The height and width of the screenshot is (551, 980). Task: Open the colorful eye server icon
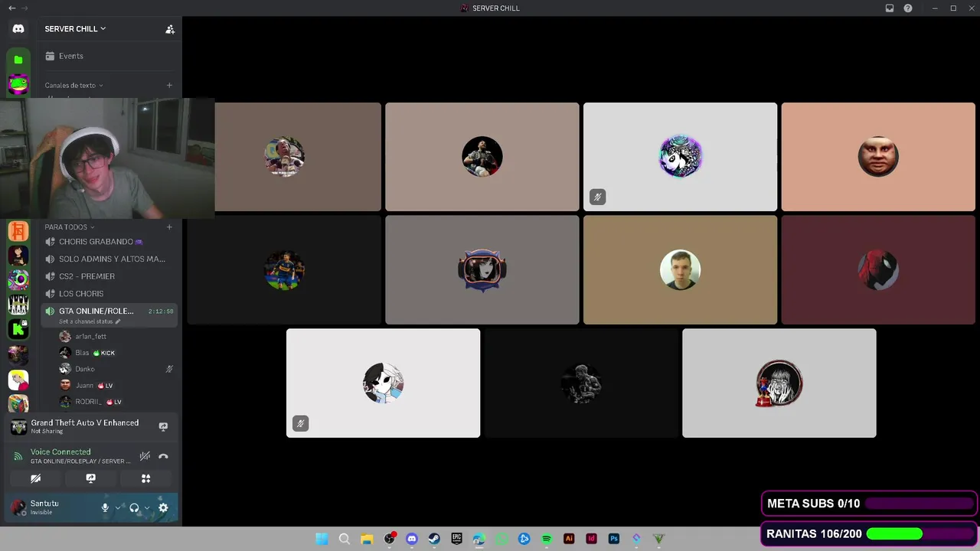pyautogui.click(x=18, y=279)
